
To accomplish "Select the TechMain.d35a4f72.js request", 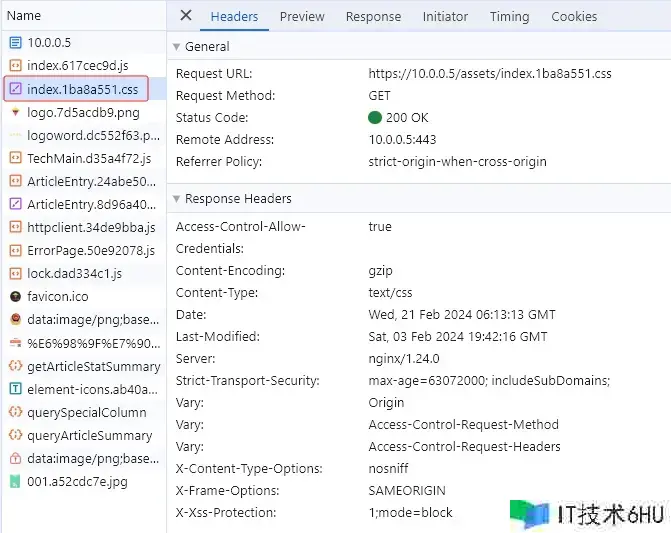I will tap(89, 158).
